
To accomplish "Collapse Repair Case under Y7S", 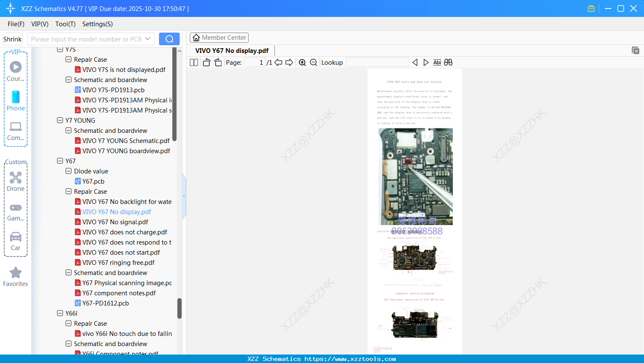I will tap(69, 60).
